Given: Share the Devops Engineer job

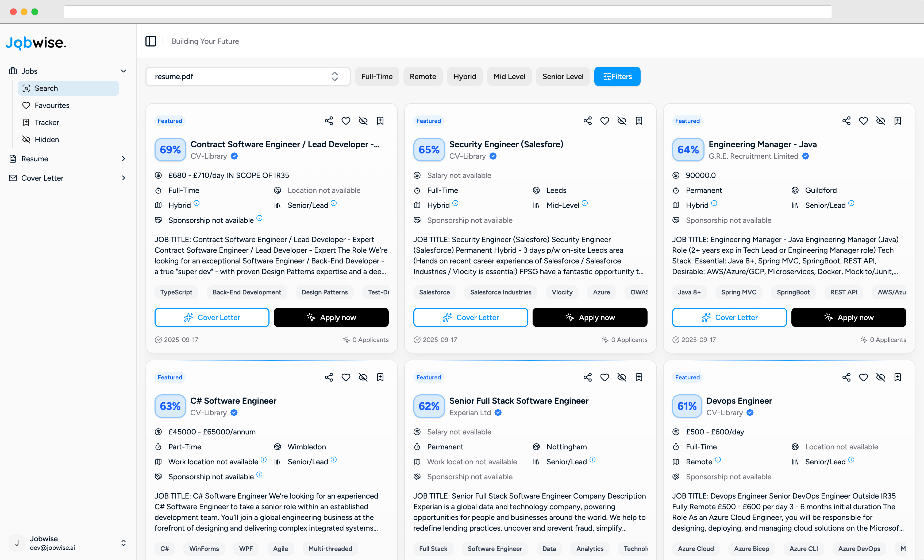Looking at the screenshot, I should (846, 377).
